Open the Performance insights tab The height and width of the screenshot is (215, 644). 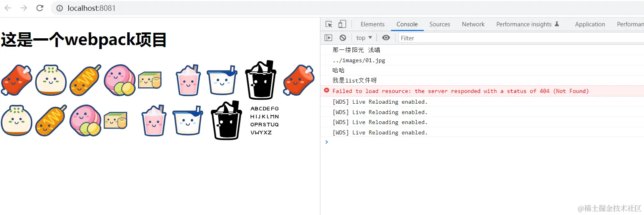click(x=527, y=24)
